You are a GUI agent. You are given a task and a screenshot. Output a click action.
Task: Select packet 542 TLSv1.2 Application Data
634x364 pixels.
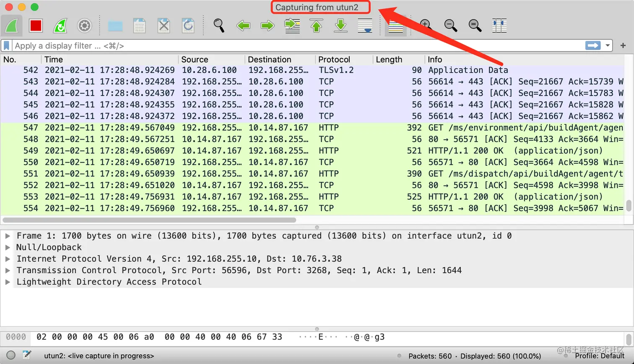tap(312, 70)
